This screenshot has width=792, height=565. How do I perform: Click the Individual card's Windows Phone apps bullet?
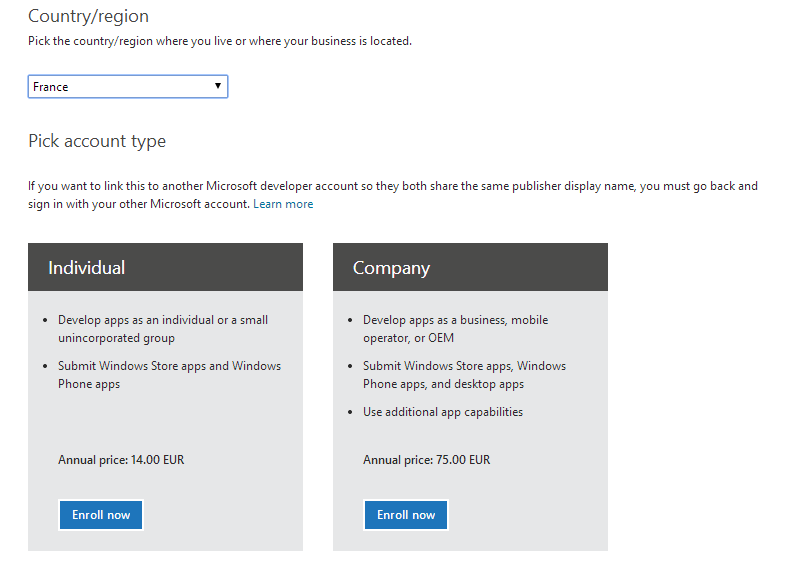(x=169, y=375)
